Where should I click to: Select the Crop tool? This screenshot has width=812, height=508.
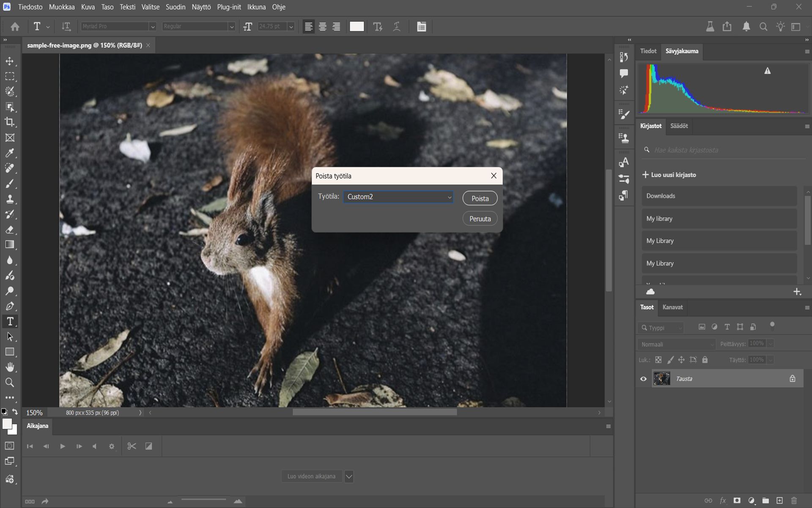10,122
